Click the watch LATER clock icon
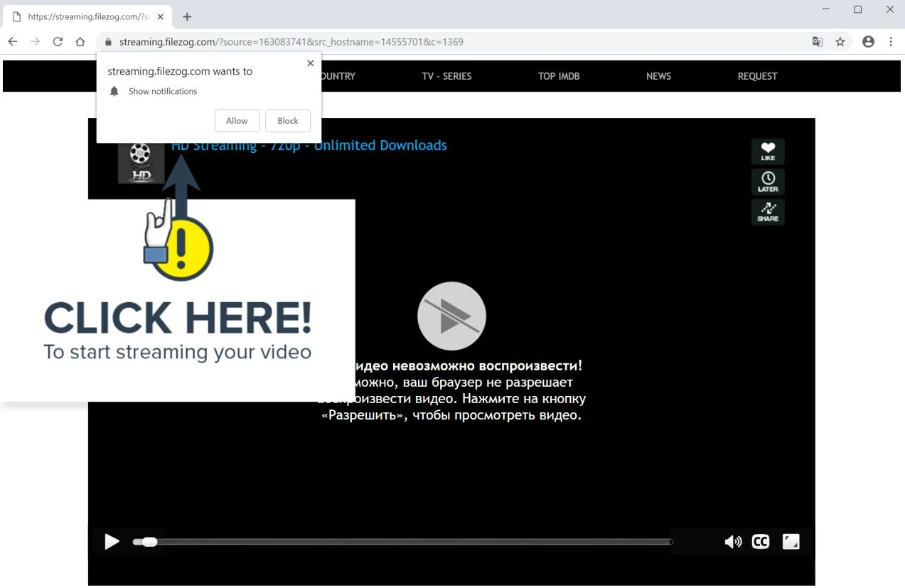The height and width of the screenshot is (588, 905). click(768, 182)
